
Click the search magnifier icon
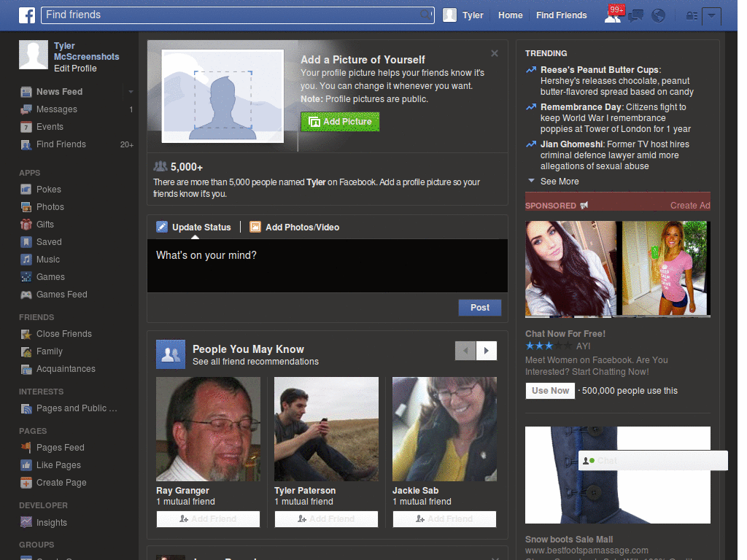[425, 15]
